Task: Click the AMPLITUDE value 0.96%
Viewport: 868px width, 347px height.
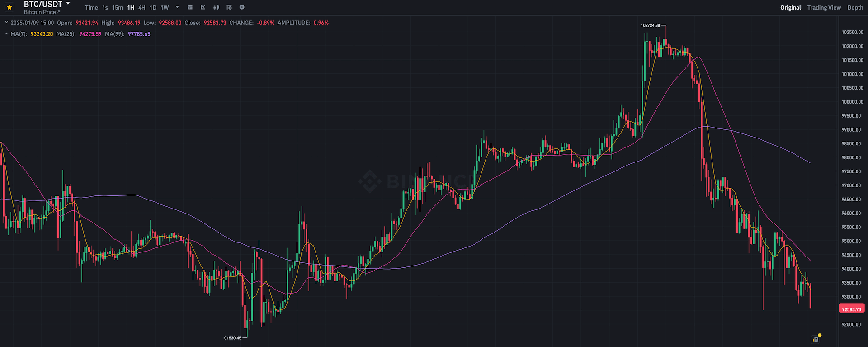Action: pyautogui.click(x=321, y=23)
